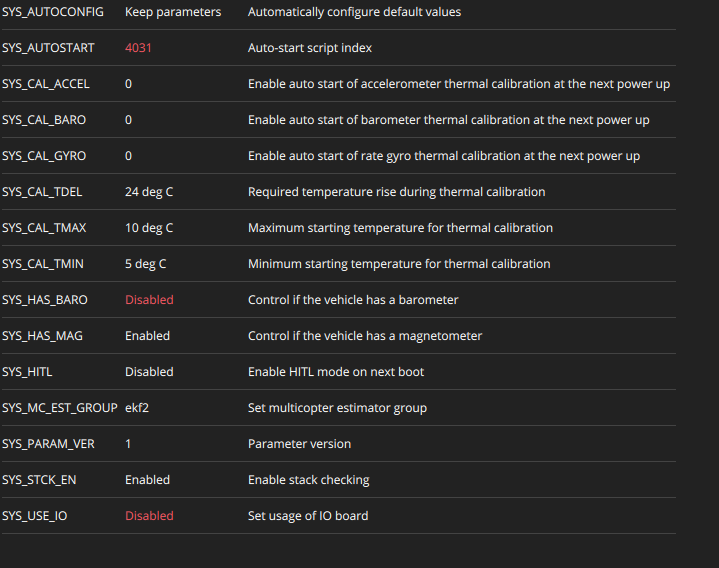
Task: Select the SYS_PARAM_VER parameter name
Action: coord(48,444)
